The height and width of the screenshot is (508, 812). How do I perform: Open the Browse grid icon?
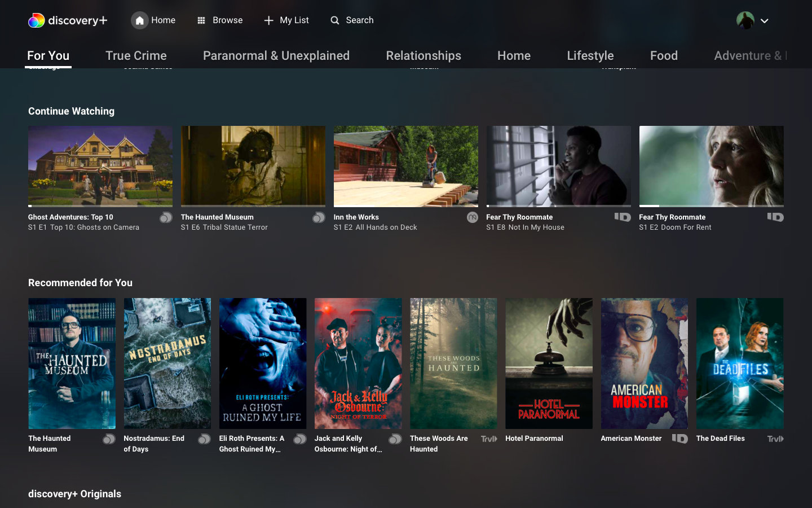[x=201, y=20]
